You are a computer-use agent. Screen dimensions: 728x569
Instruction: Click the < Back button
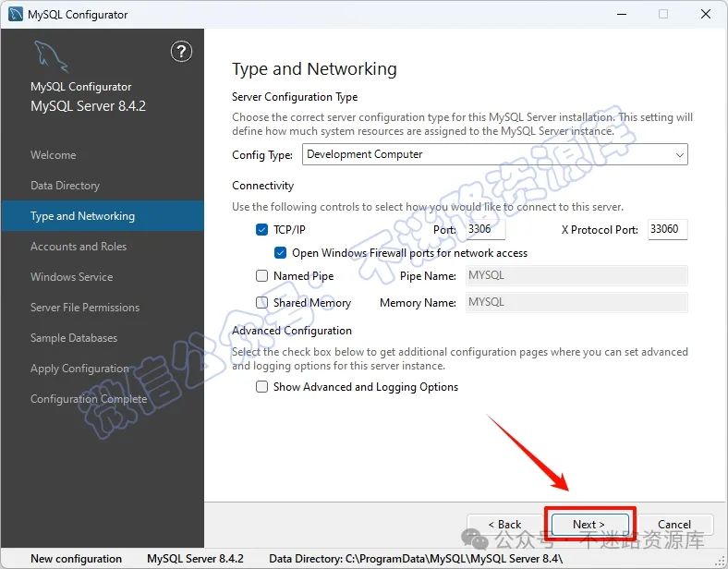coord(504,525)
